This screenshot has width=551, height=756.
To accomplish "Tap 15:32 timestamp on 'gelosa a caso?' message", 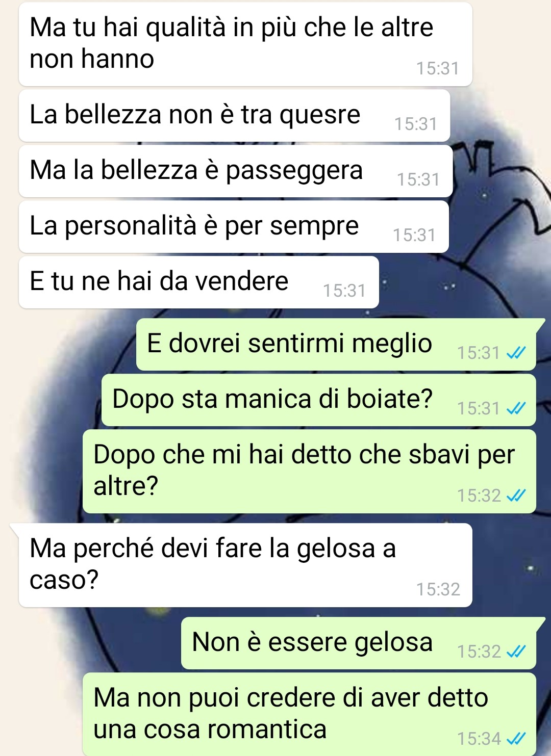I will [x=438, y=589].
